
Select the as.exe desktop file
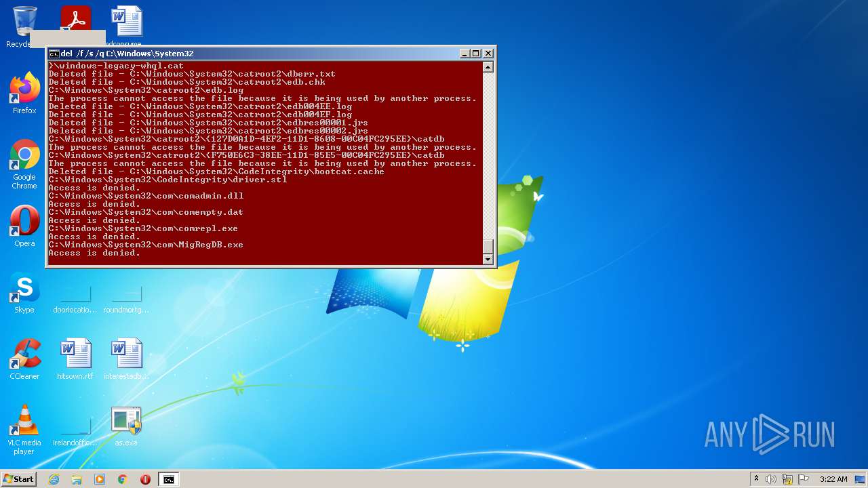coord(126,427)
